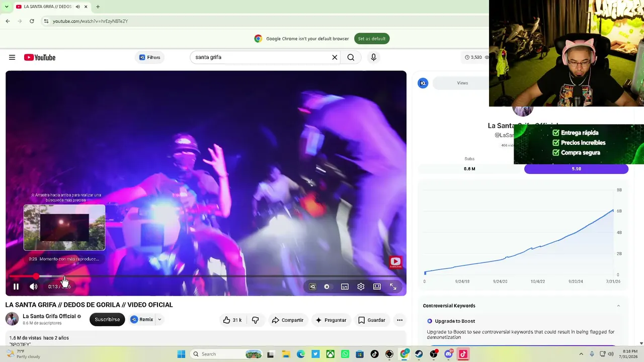Run the search with the magnifier button

[x=351, y=57]
